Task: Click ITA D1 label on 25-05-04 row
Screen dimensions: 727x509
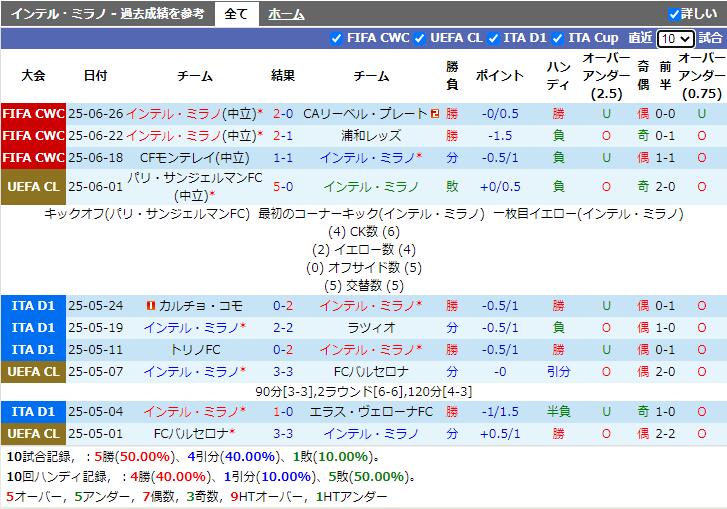Action: (33, 412)
